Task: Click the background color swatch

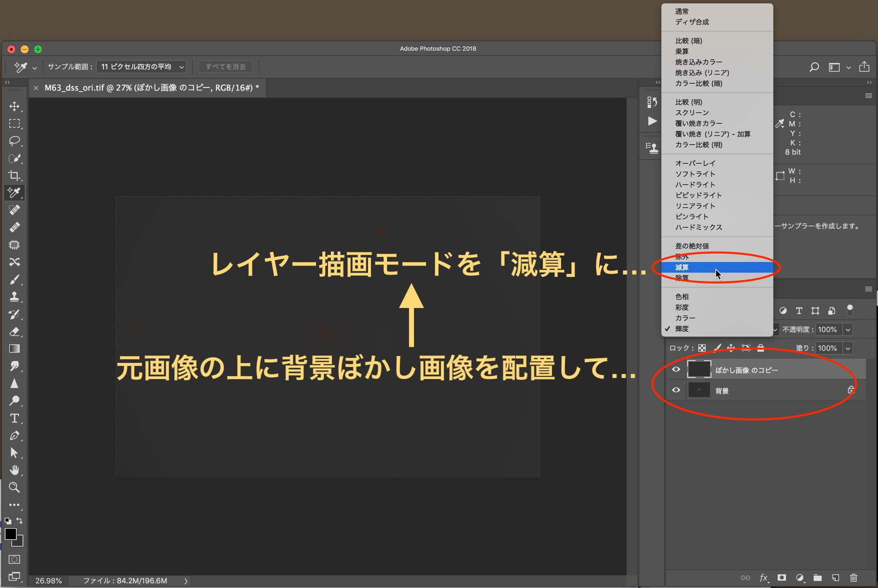Action: (x=20, y=542)
